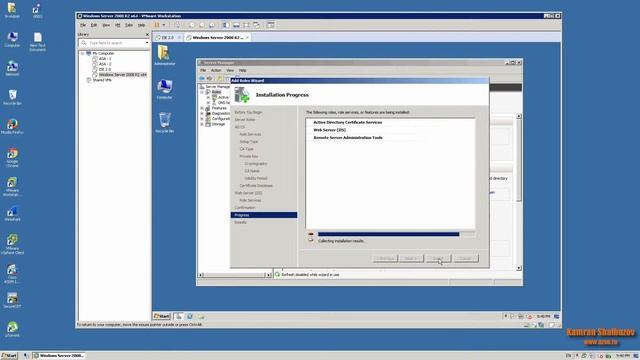Open VMware Workstation Edit menu
This screenshot has width=640, height=360.
pos(94,25)
